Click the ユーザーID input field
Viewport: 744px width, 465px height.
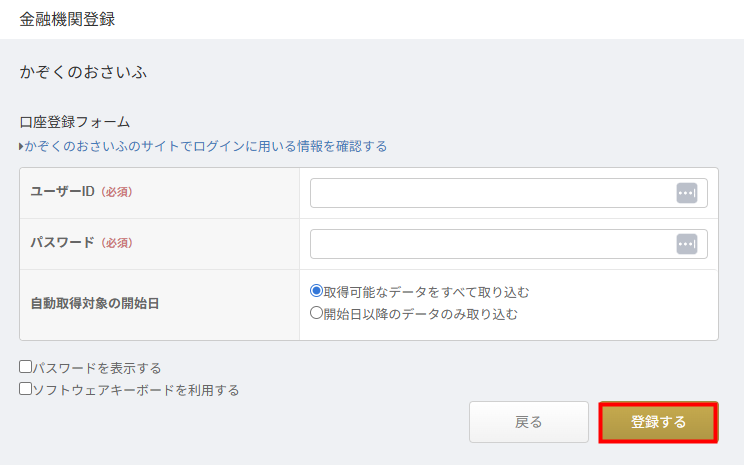509,193
